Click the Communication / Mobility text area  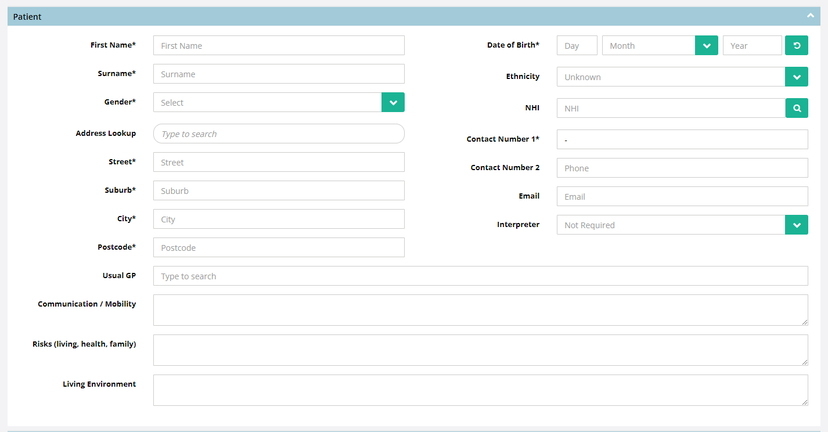tap(481, 310)
